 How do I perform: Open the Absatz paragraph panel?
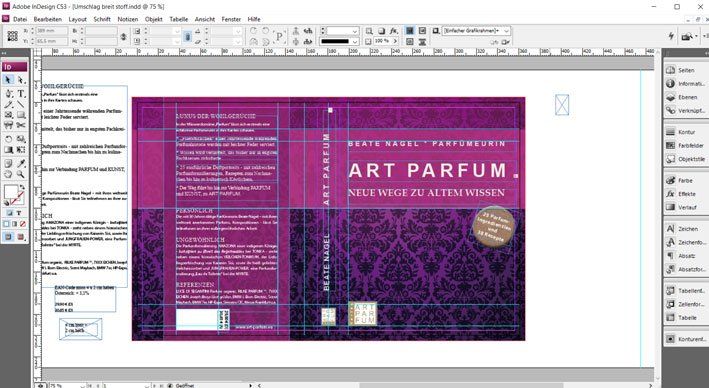click(685, 256)
